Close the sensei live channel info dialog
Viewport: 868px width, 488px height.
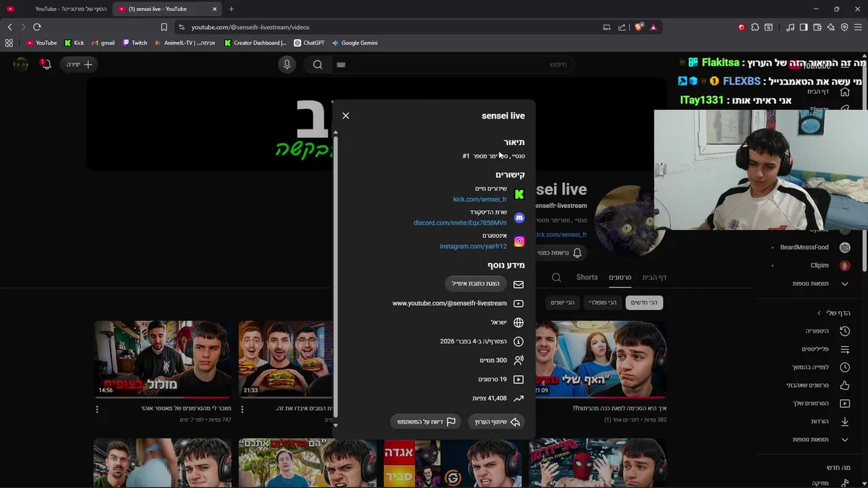click(346, 116)
